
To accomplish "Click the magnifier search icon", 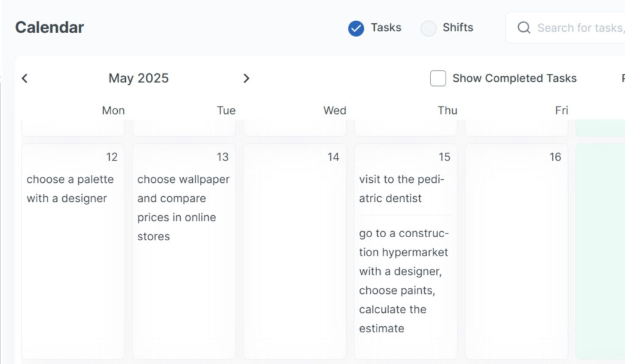I will [x=524, y=28].
